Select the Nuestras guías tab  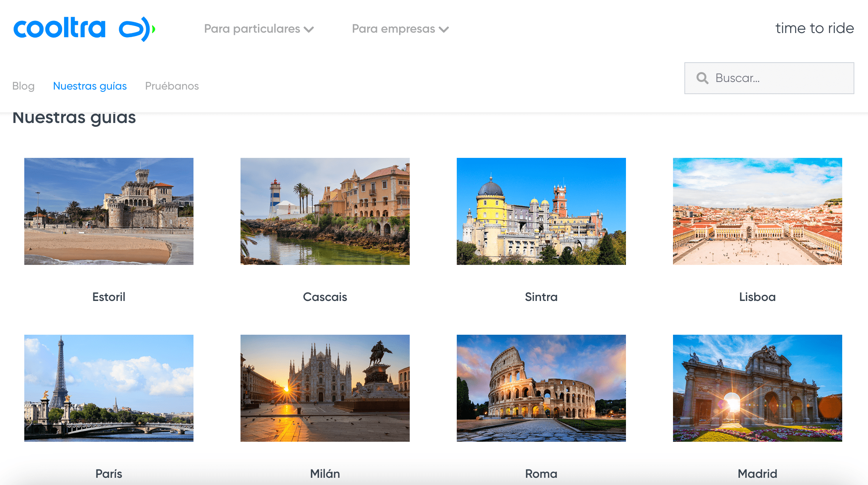90,86
